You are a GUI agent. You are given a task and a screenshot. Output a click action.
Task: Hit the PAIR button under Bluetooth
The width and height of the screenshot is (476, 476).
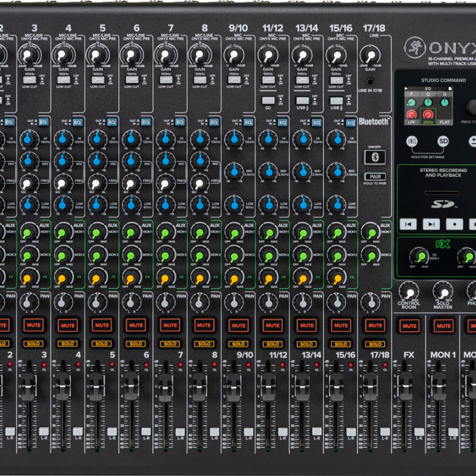[375, 177]
